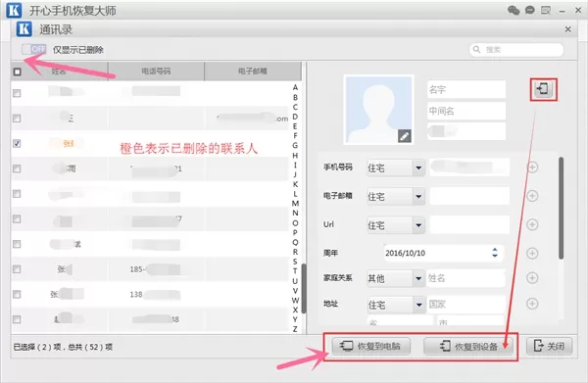Click the 家庭关系 姓名 input field
Screen dimensions: 588x383
[465, 278]
